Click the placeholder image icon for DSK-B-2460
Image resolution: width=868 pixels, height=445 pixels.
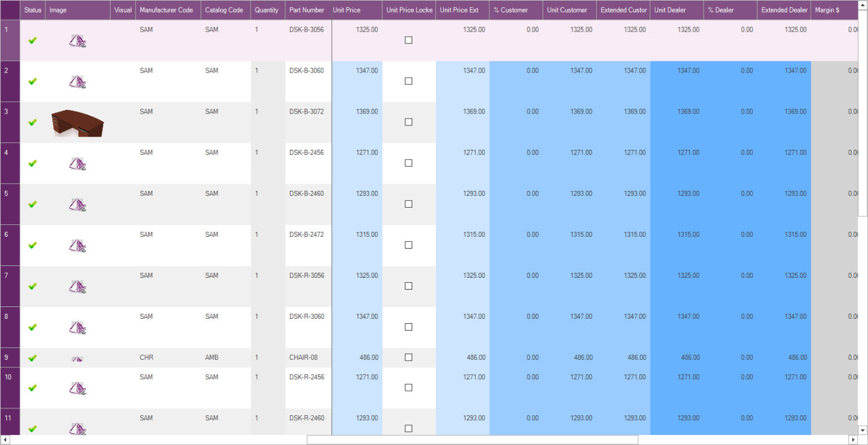78,205
